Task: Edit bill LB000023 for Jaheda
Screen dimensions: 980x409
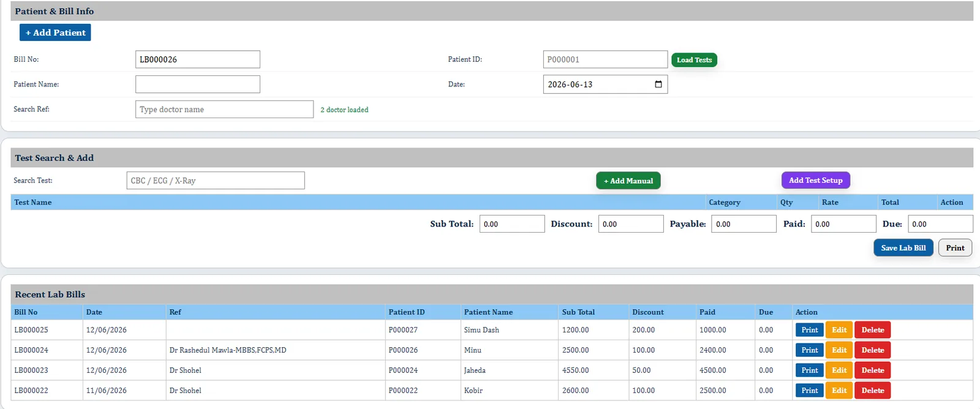Action: point(839,370)
